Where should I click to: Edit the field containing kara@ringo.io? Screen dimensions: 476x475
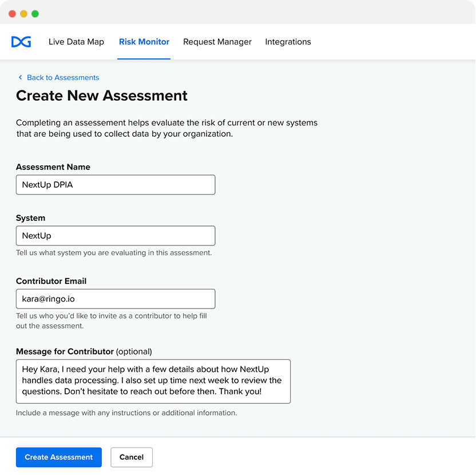pos(116,299)
